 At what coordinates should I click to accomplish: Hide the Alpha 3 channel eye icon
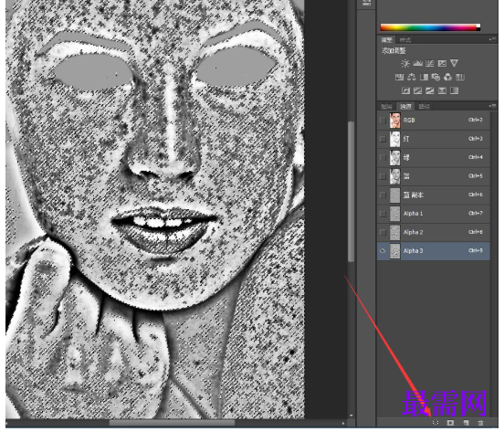383,251
